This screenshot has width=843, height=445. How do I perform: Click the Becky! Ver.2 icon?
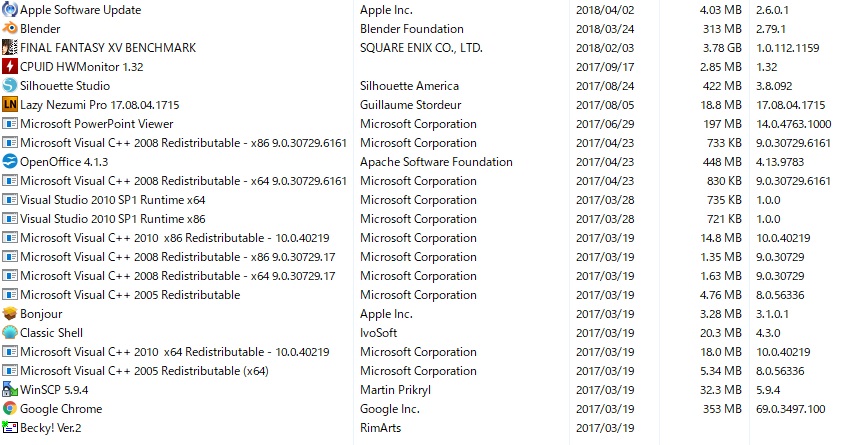10,428
